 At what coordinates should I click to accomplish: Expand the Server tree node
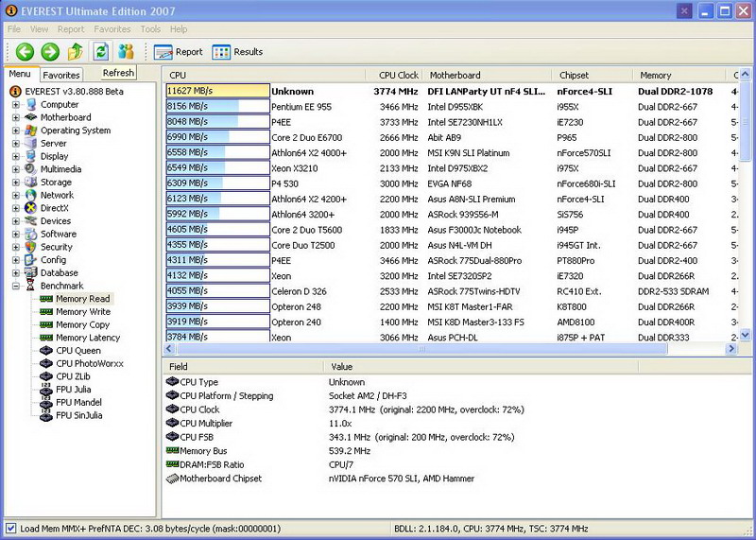[16, 144]
